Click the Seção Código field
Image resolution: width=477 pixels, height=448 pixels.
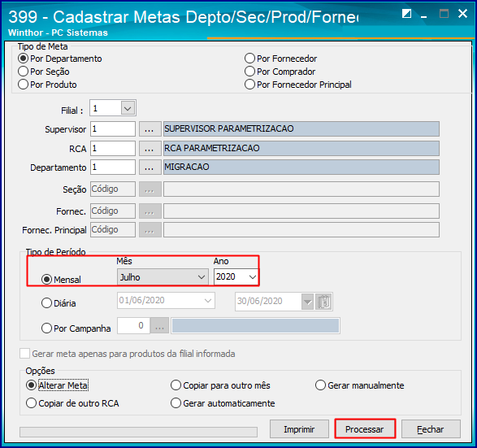(x=113, y=189)
